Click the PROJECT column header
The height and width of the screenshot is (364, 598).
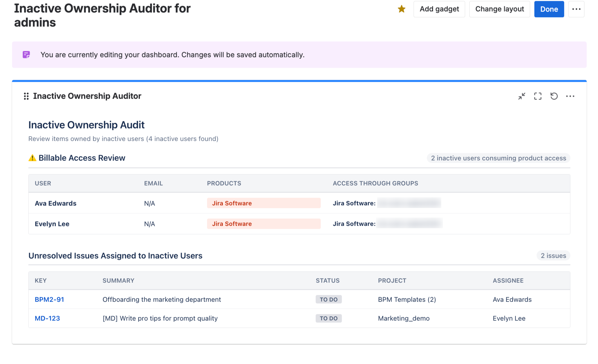[392, 281]
